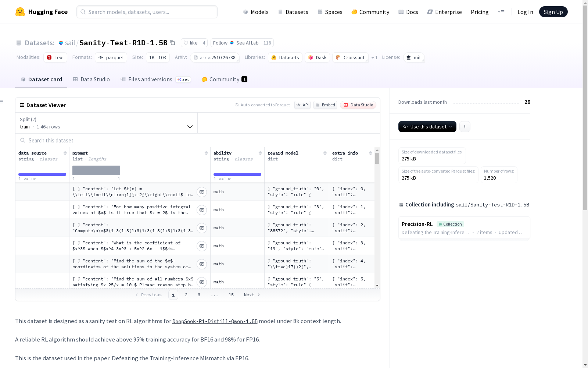Viewport: 588px width, 368px height.
Task: Click the heart like button
Action: 190,43
